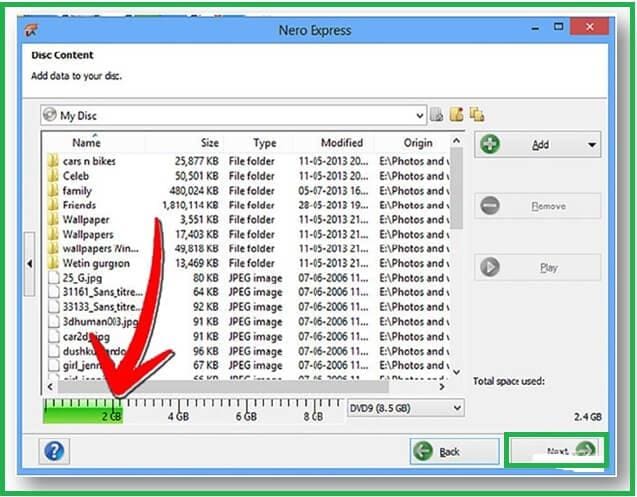The width and height of the screenshot is (637, 497).
Task: Click the grey Remove minus icon
Action: pyautogui.click(x=490, y=206)
